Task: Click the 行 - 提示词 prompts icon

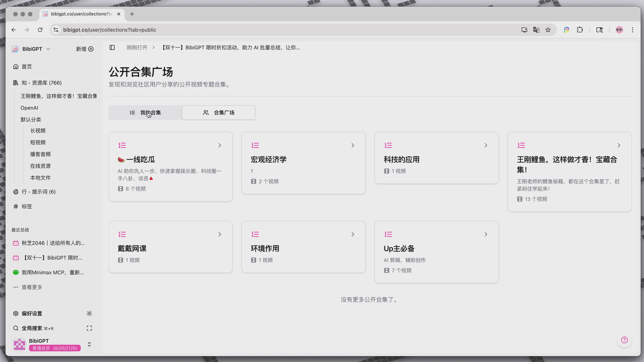Action: (15, 192)
